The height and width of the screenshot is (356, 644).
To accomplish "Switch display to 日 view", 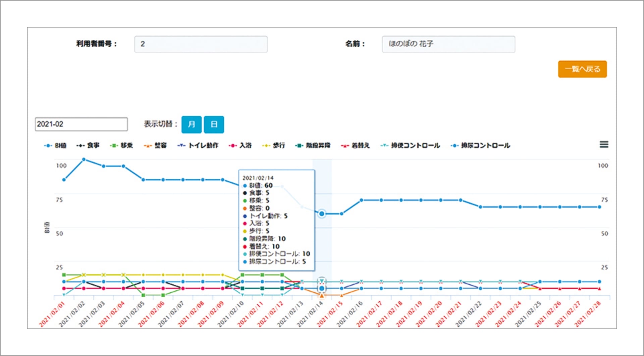I will [x=214, y=125].
